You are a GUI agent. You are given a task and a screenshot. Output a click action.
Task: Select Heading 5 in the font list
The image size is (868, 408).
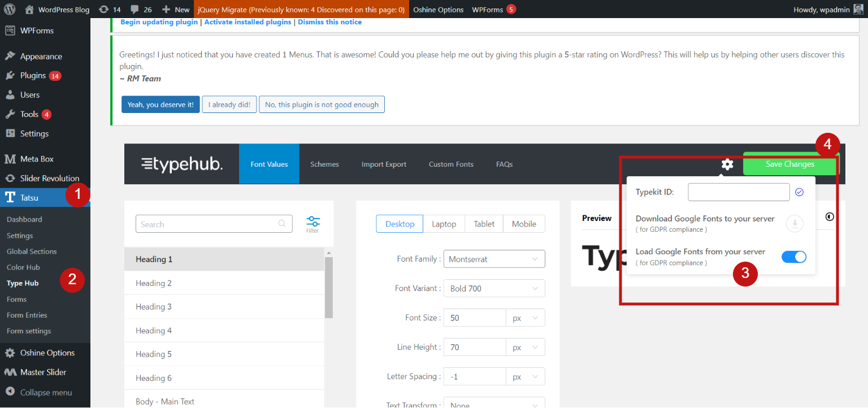coord(224,354)
